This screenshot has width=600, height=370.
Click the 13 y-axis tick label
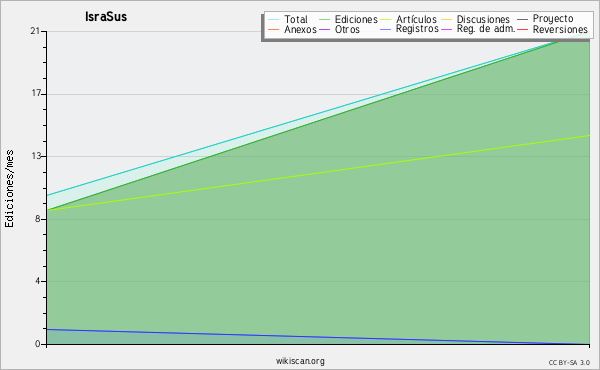(x=36, y=156)
